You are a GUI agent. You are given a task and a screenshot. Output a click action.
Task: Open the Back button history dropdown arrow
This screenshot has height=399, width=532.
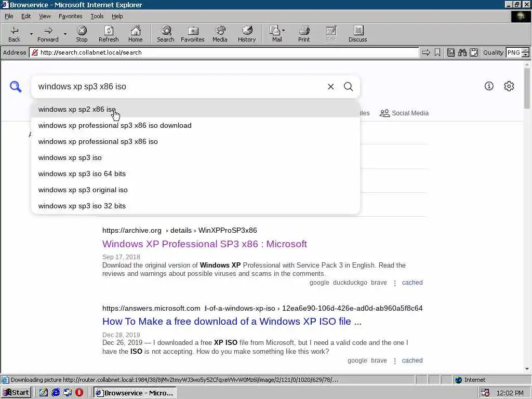(x=31, y=34)
